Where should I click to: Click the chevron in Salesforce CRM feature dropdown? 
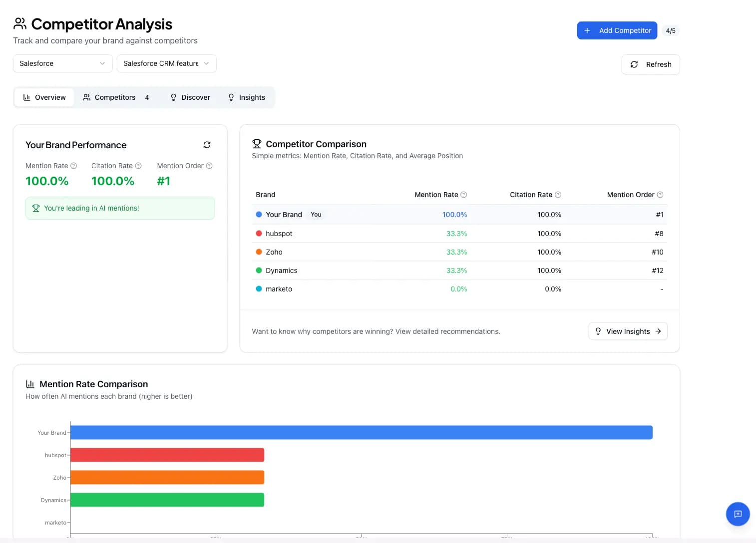[x=206, y=63]
